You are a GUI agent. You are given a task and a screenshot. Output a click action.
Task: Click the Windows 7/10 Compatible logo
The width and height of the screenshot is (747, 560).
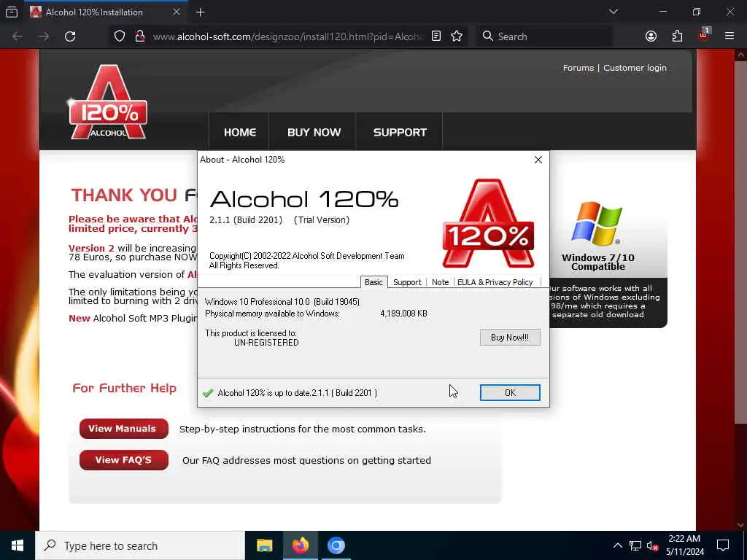click(597, 223)
